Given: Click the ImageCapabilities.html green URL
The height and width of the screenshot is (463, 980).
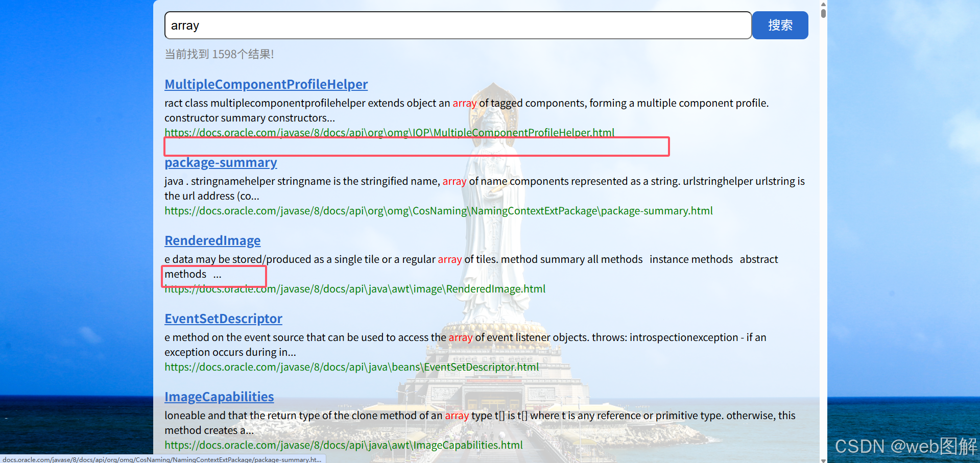Looking at the screenshot, I should [343, 445].
